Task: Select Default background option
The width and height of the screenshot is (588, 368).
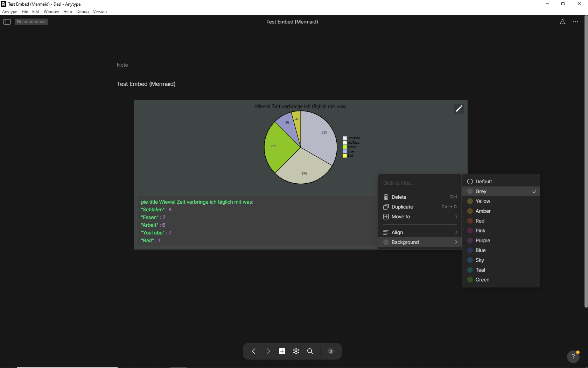Action: (501, 182)
